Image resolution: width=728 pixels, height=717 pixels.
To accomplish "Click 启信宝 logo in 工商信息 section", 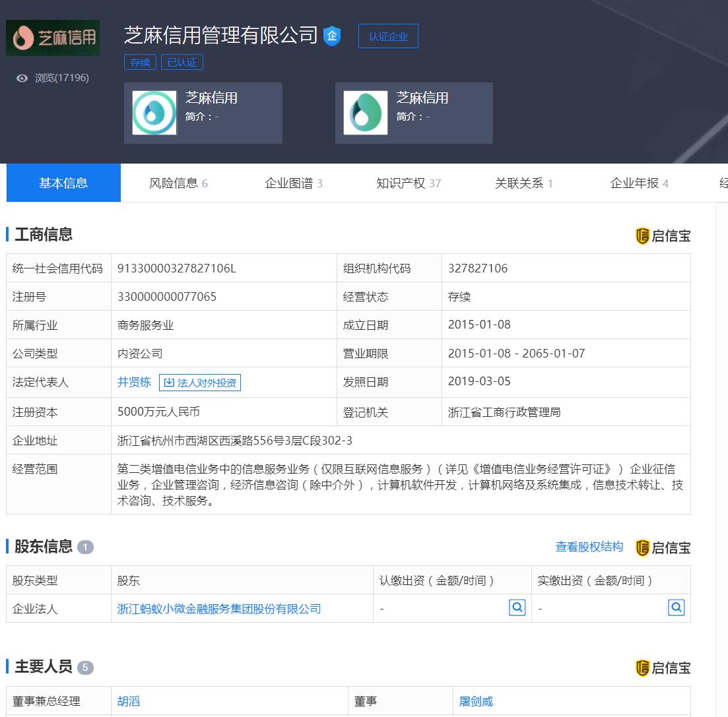I will point(663,235).
